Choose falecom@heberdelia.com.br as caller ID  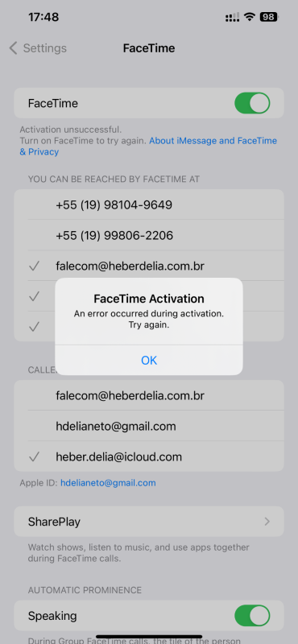coord(149,395)
